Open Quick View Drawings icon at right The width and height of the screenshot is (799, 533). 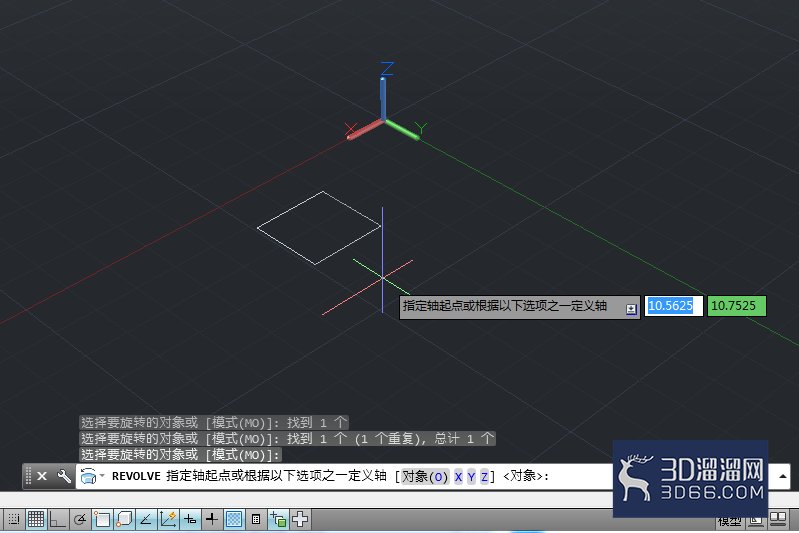[778, 519]
